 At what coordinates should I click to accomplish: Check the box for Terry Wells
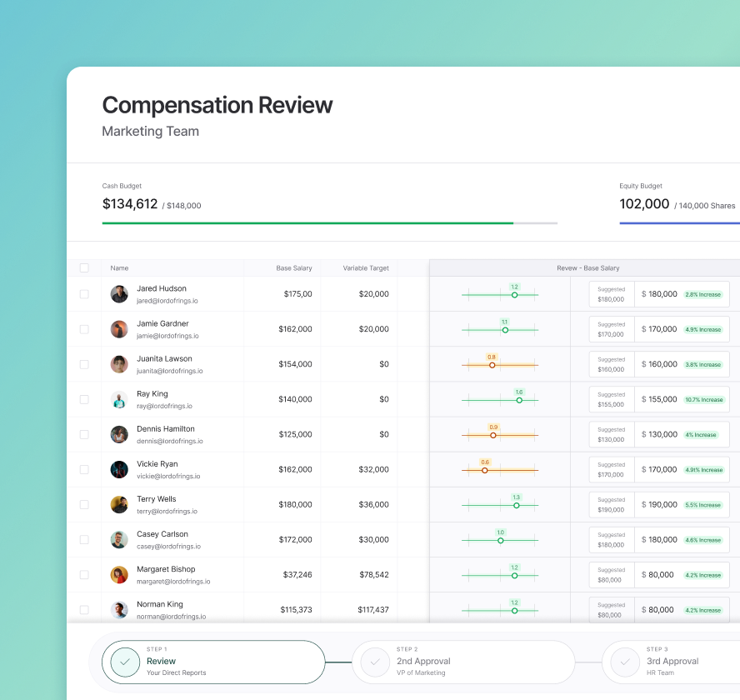84,505
